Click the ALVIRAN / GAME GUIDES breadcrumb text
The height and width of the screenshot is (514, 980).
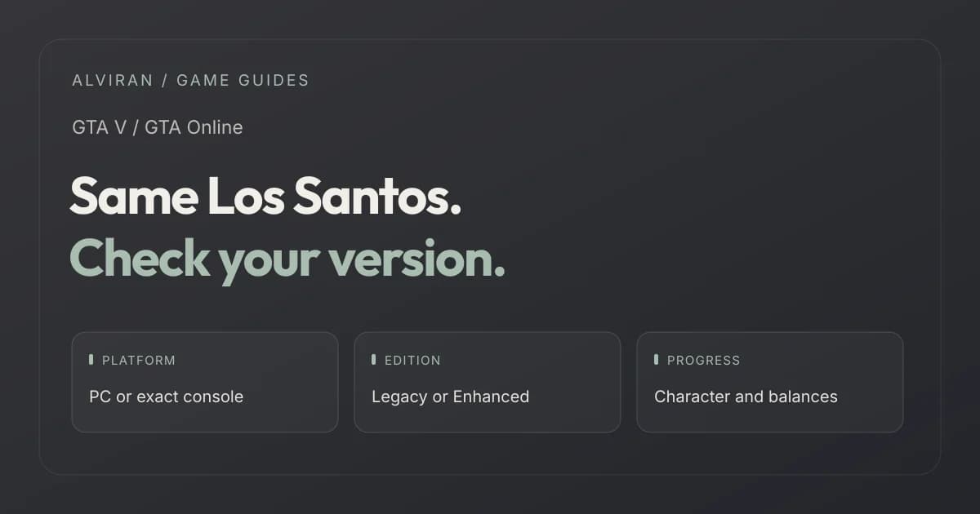click(x=190, y=80)
